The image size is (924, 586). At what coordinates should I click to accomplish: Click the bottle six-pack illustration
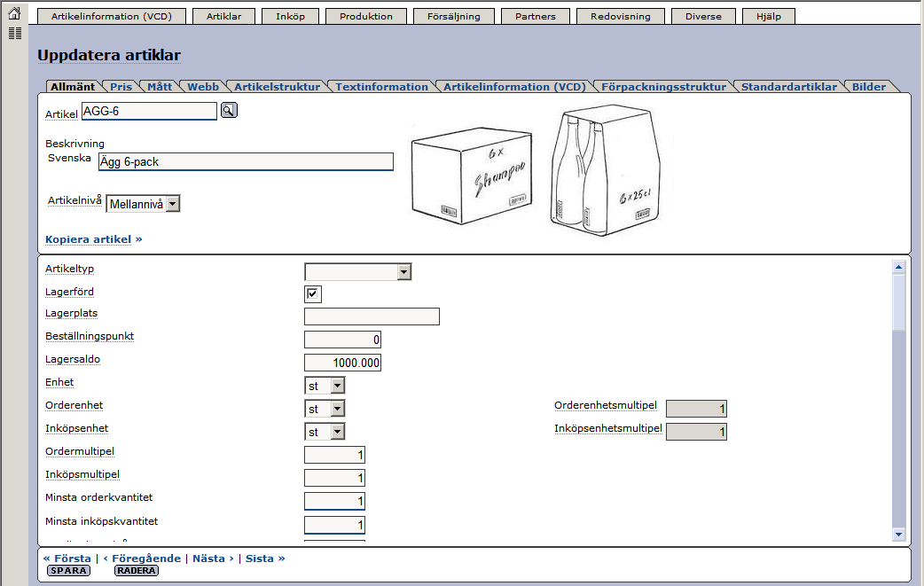click(605, 170)
